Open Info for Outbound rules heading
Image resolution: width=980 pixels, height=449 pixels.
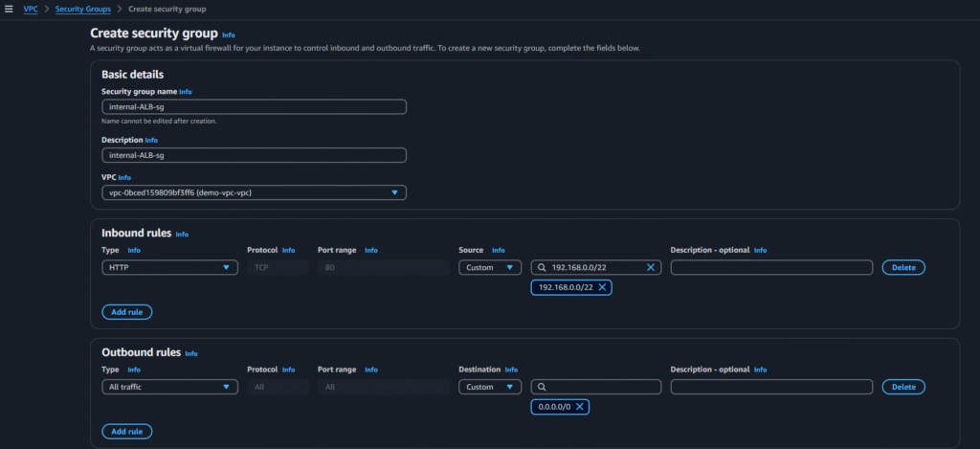click(x=191, y=354)
